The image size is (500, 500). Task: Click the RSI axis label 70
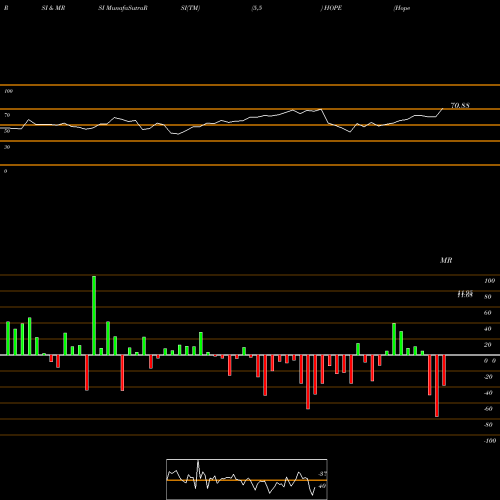coord(7,115)
